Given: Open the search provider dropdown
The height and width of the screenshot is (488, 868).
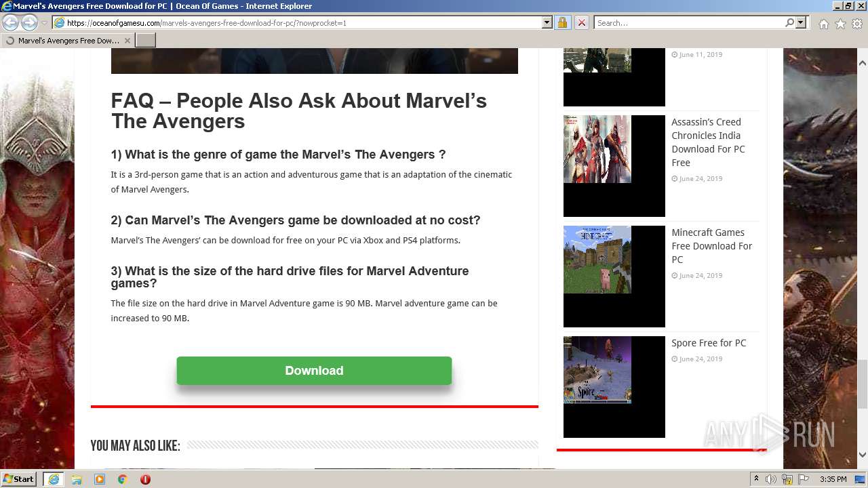Looking at the screenshot, I should coord(801,23).
